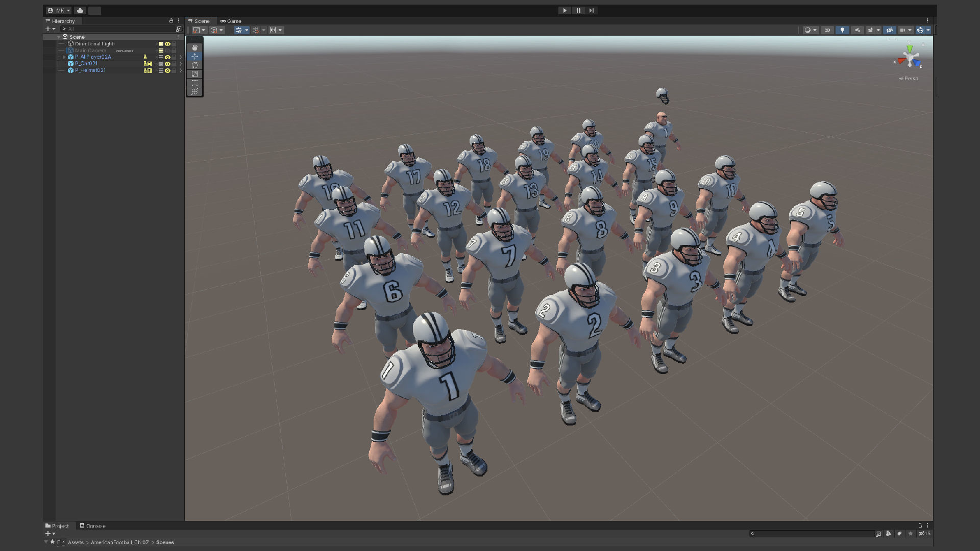Click the red X axis cone of gizmo
980x551 pixels.
[901, 61]
